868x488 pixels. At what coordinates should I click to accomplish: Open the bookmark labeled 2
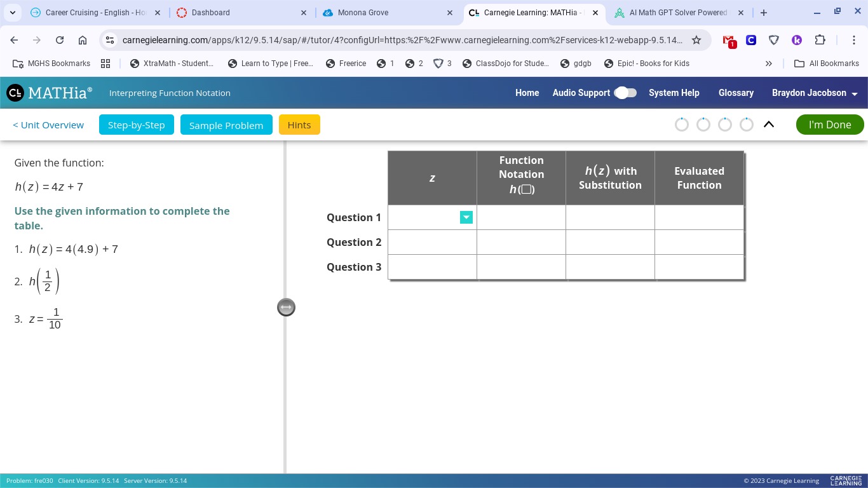(414, 64)
